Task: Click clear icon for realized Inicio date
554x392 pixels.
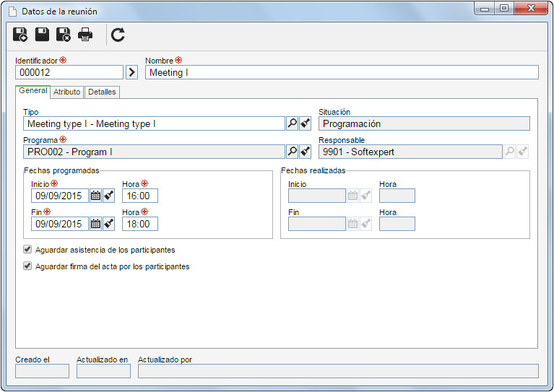Action: click(x=365, y=196)
